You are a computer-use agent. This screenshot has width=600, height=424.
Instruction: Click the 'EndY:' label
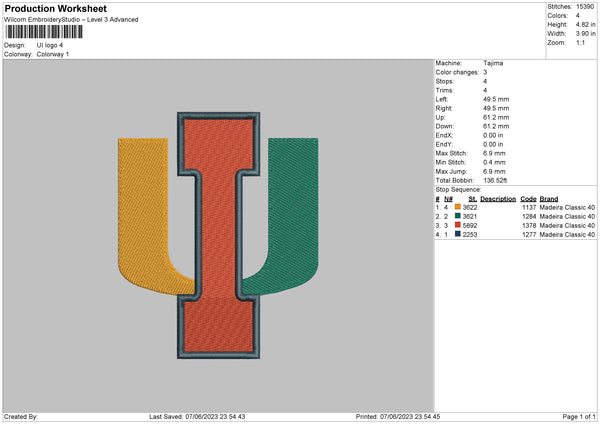tap(444, 144)
